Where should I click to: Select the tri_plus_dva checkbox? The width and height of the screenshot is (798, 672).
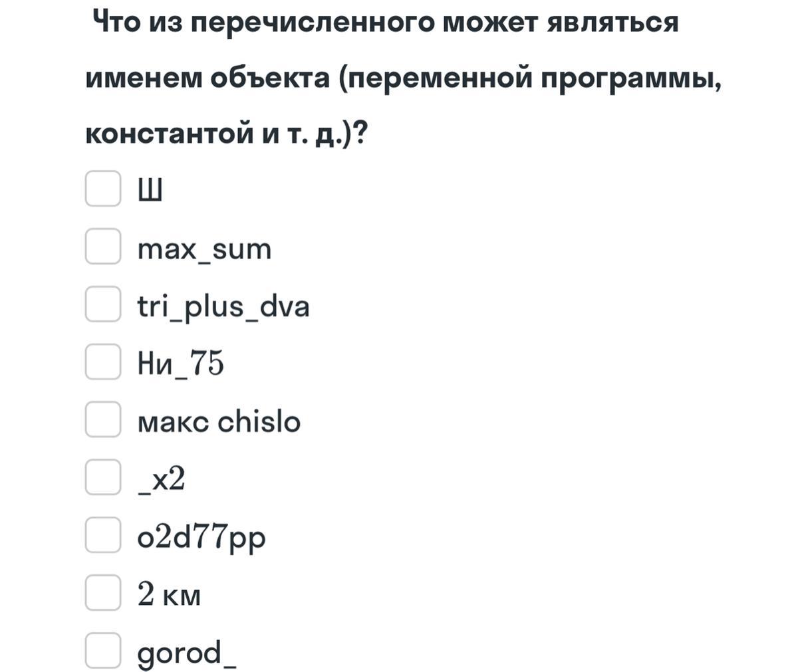click(103, 304)
